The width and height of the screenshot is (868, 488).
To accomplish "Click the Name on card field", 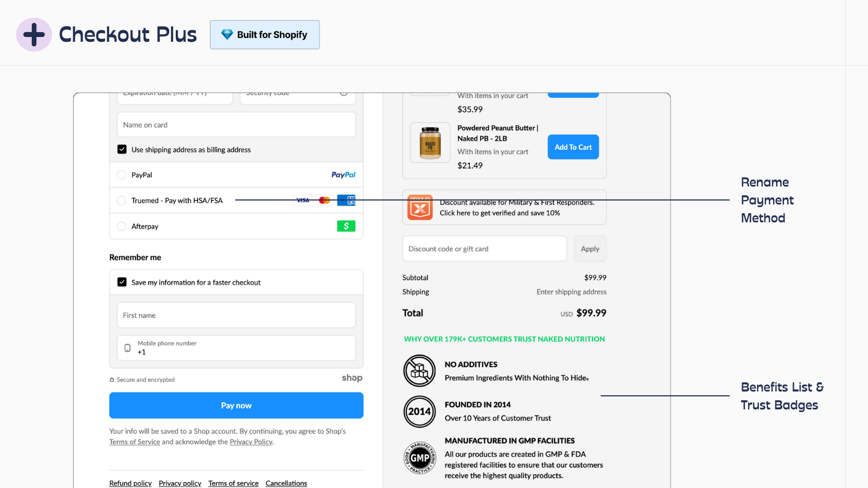I will (x=236, y=125).
